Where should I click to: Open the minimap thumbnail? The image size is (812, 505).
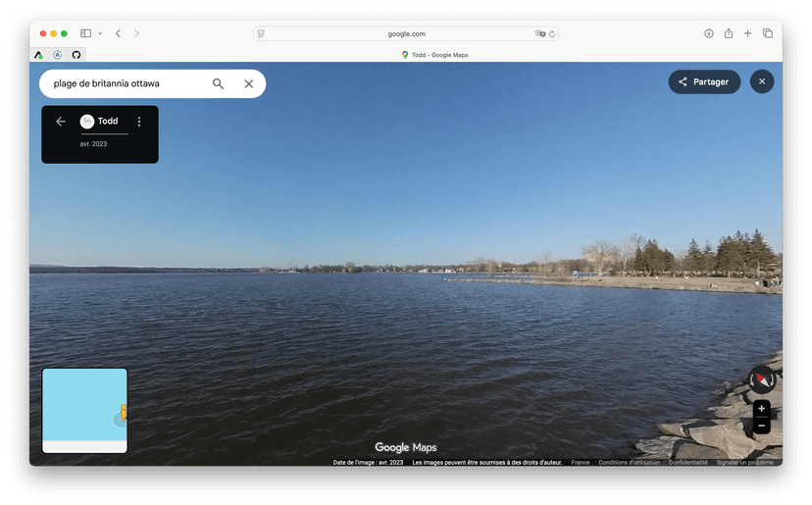click(84, 410)
